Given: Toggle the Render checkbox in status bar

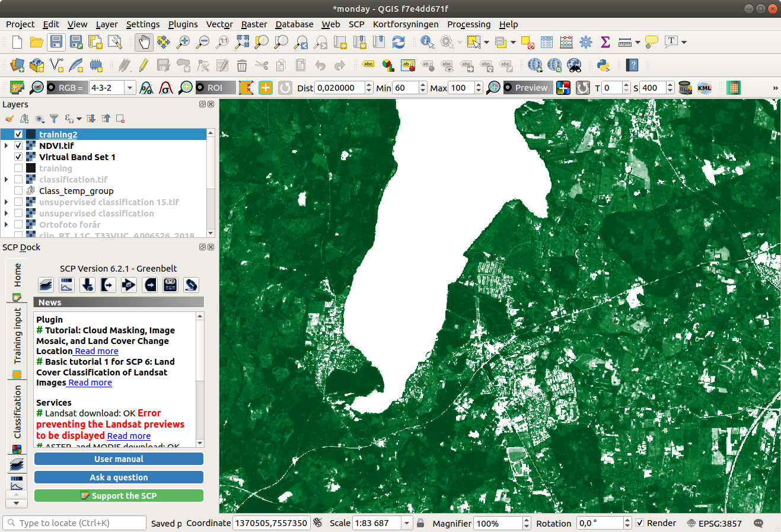Looking at the screenshot, I should point(640,523).
